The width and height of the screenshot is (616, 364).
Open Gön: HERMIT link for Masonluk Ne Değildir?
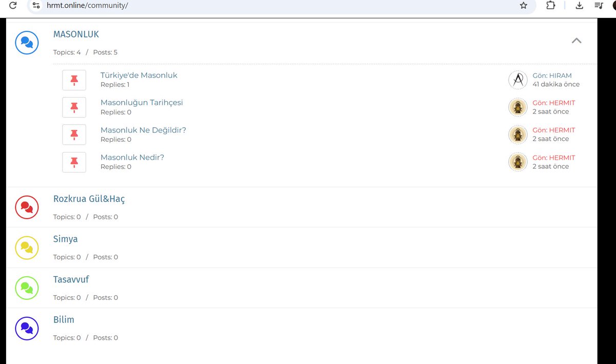tap(554, 130)
